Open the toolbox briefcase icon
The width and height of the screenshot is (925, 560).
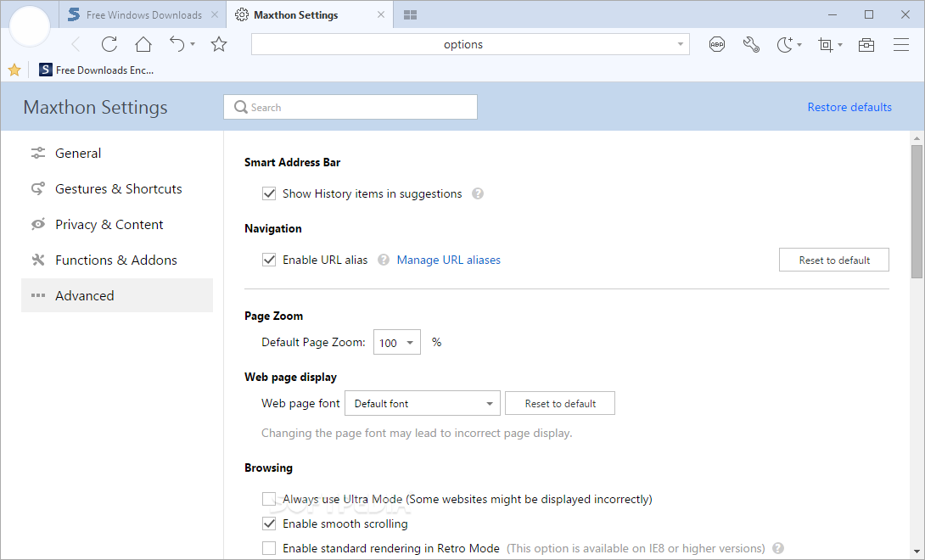pyautogui.click(x=866, y=45)
